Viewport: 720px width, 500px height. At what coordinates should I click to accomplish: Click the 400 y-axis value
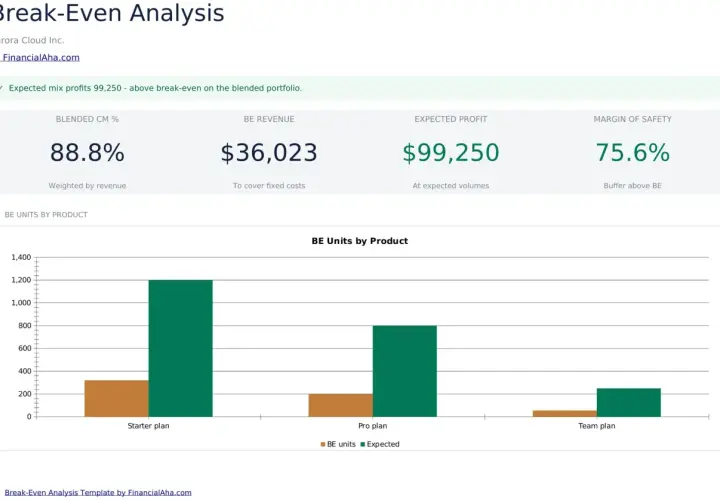coord(25,371)
